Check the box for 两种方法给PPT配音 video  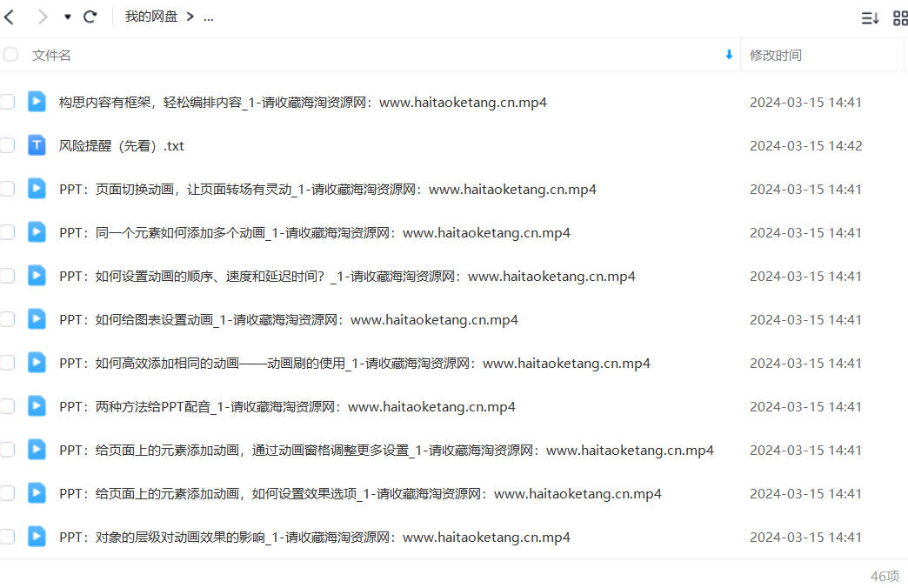pos(7,406)
